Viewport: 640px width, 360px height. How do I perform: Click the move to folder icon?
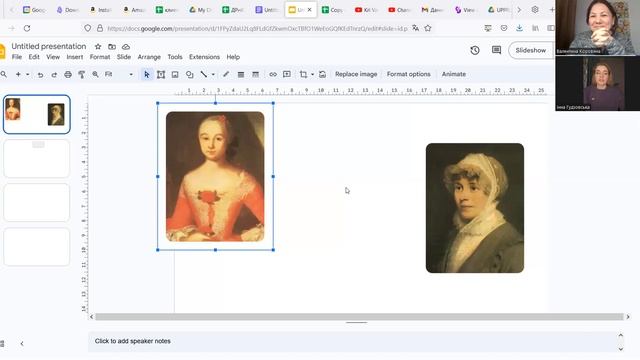pyautogui.click(x=112, y=47)
